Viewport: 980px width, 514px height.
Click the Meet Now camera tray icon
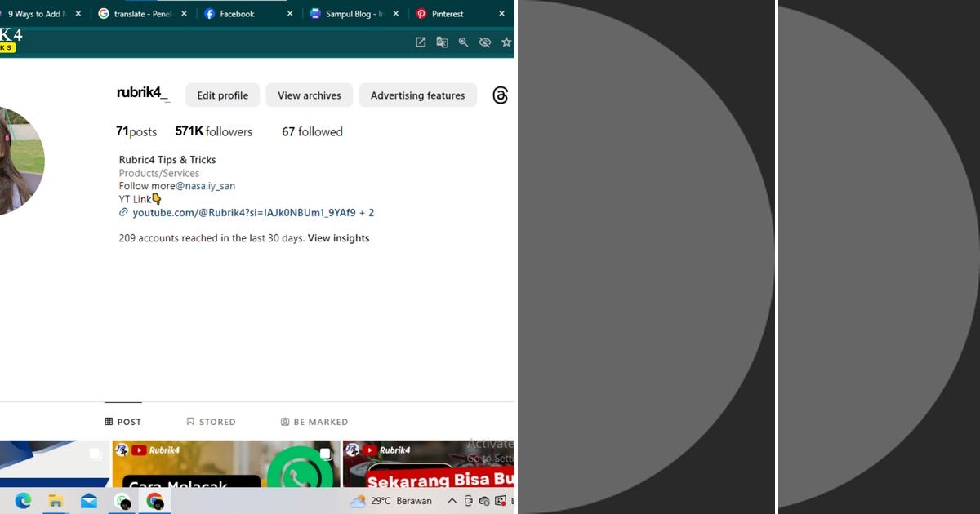click(469, 501)
